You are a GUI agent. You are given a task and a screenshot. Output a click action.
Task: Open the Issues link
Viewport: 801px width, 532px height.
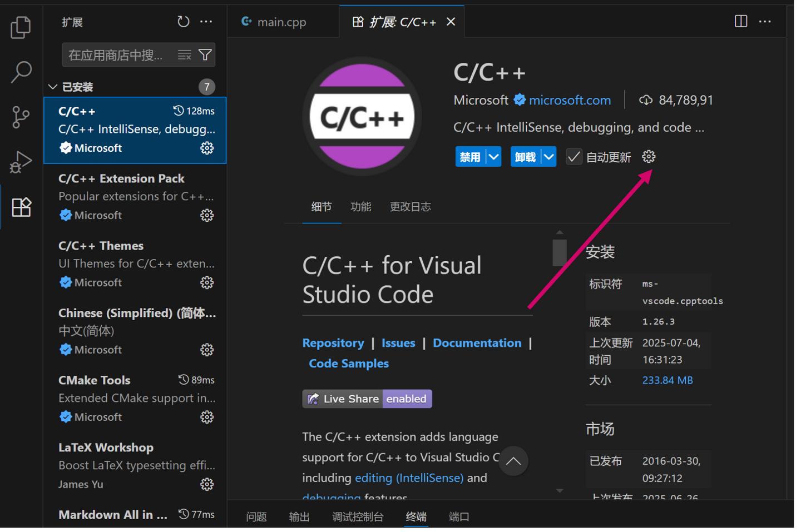click(x=398, y=343)
